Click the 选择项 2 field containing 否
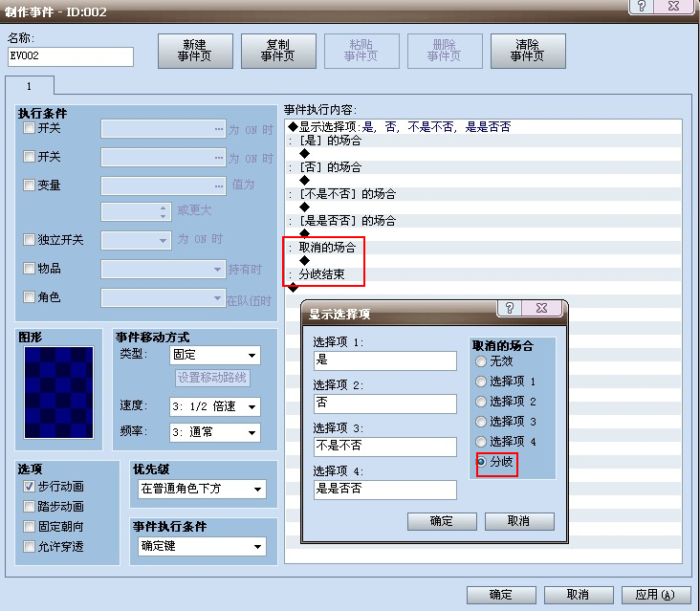 [384, 404]
